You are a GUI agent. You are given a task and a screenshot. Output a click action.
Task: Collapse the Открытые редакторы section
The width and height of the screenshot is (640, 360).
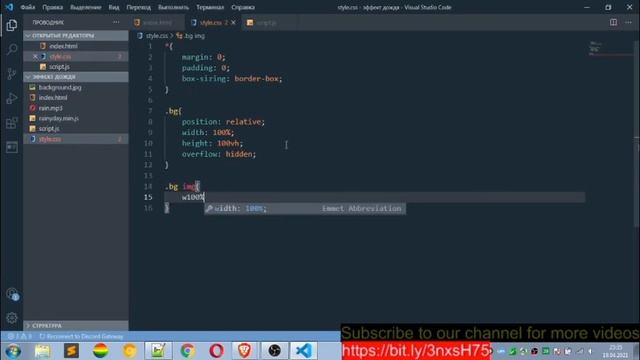tap(76, 36)
